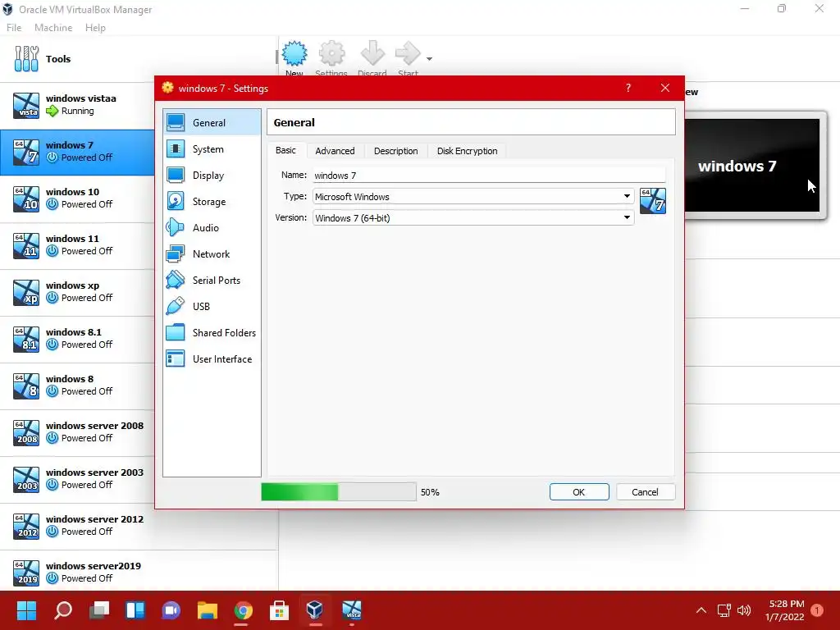Expand the Start button dropdown arrow

pyautogui.click(x=429, y=59)
